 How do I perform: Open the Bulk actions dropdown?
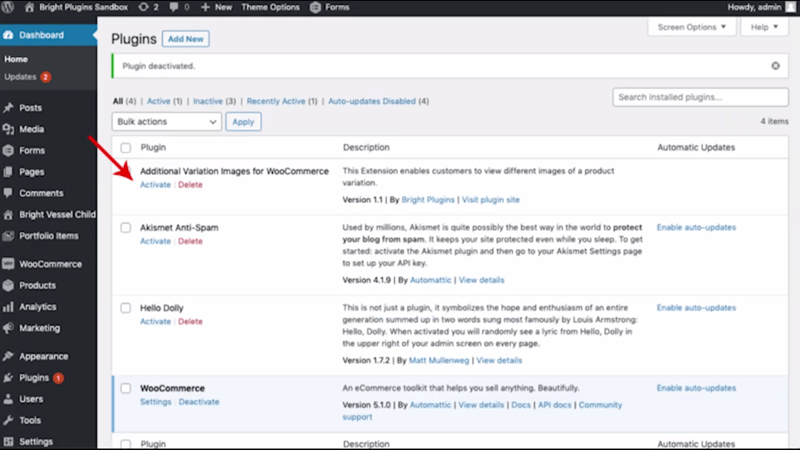tap(166, 121)
